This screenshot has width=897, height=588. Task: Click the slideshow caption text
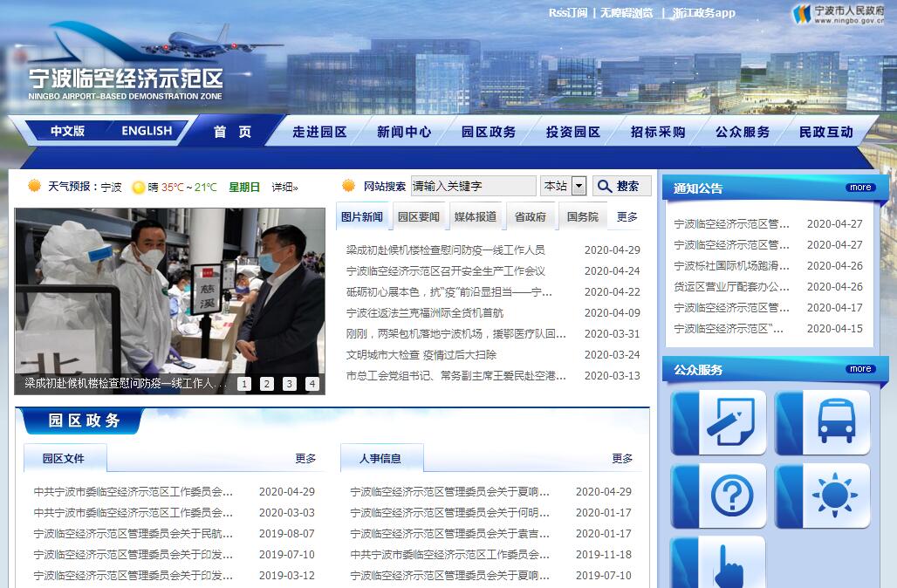125,383
